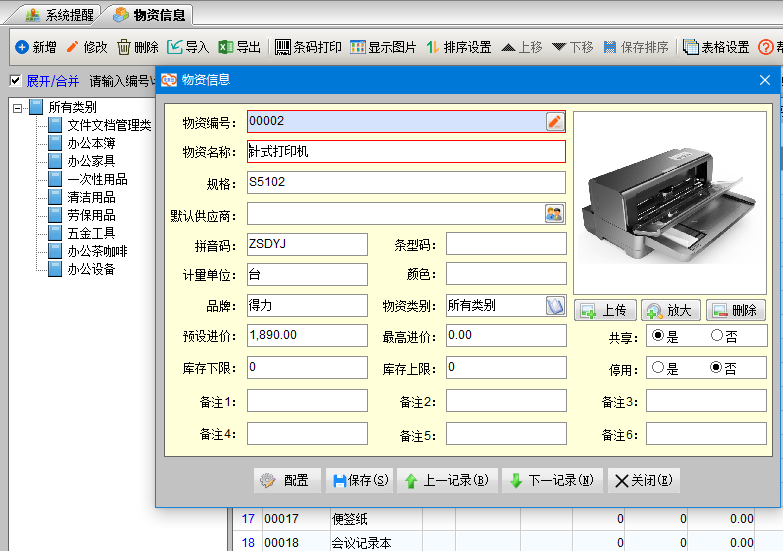This screenshot has width=783, height=551.
Task: Click the 备注3 input field
Action: click(706, 401)
